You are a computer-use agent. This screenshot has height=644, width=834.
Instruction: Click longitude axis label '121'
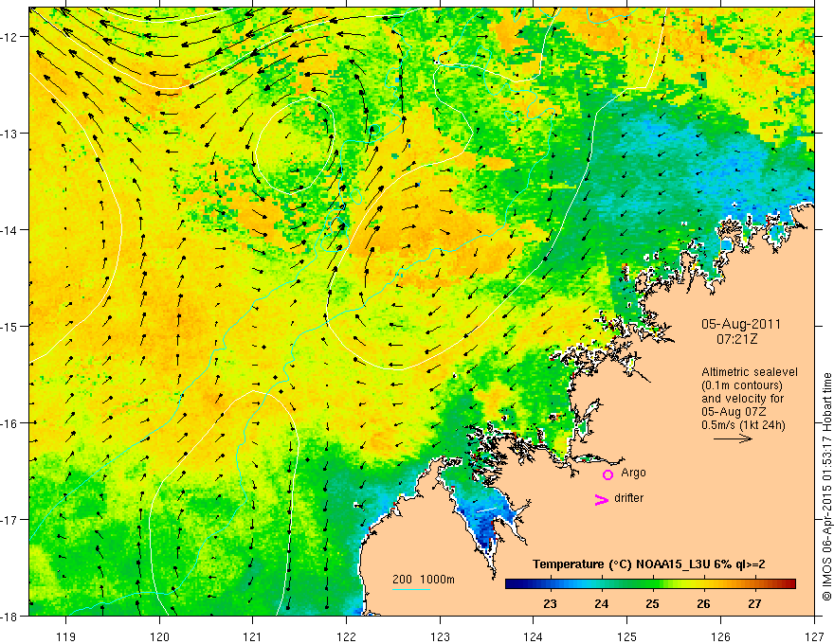253,636
